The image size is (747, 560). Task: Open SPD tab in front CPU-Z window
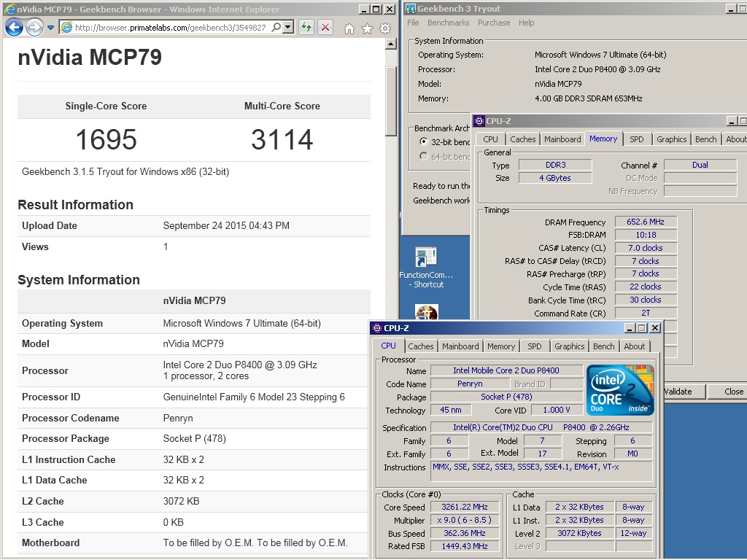coord(535,346)
